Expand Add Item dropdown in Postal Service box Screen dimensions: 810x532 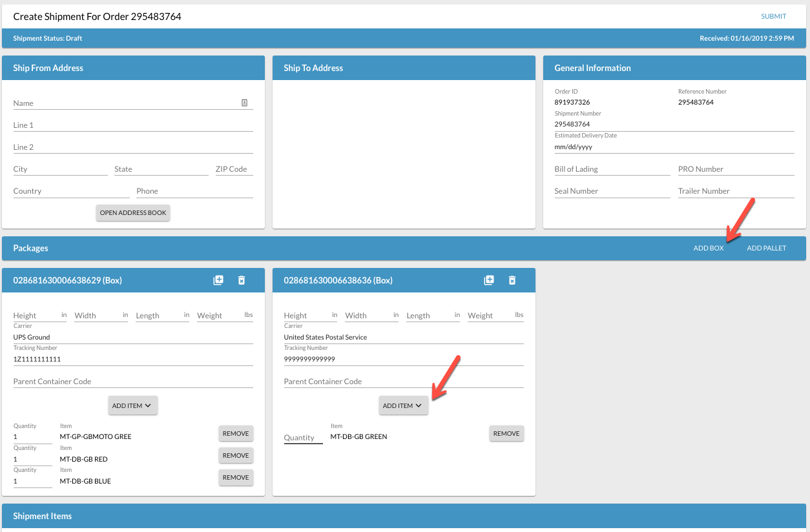(403, 405)
